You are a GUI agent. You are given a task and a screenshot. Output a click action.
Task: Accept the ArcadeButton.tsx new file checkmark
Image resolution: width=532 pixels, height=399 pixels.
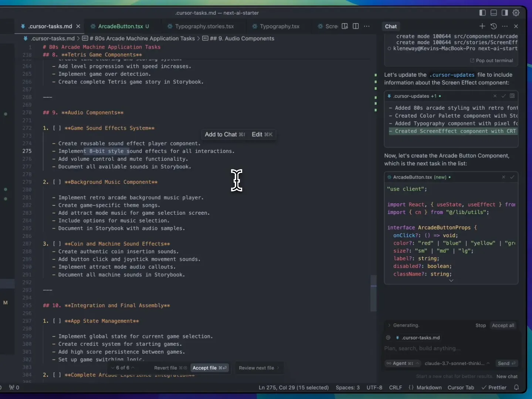point(512,177)
